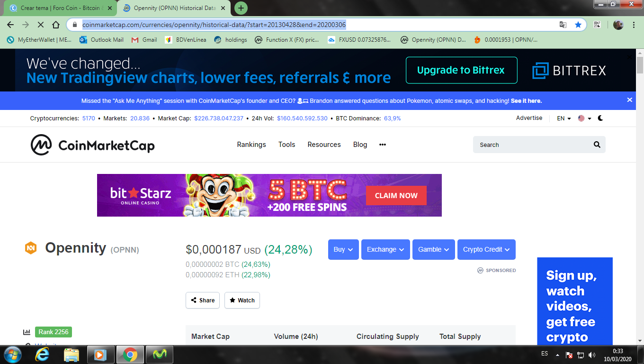Click the Share button
644x364 pixels.
pyautogui.click(x=203, y=300)
